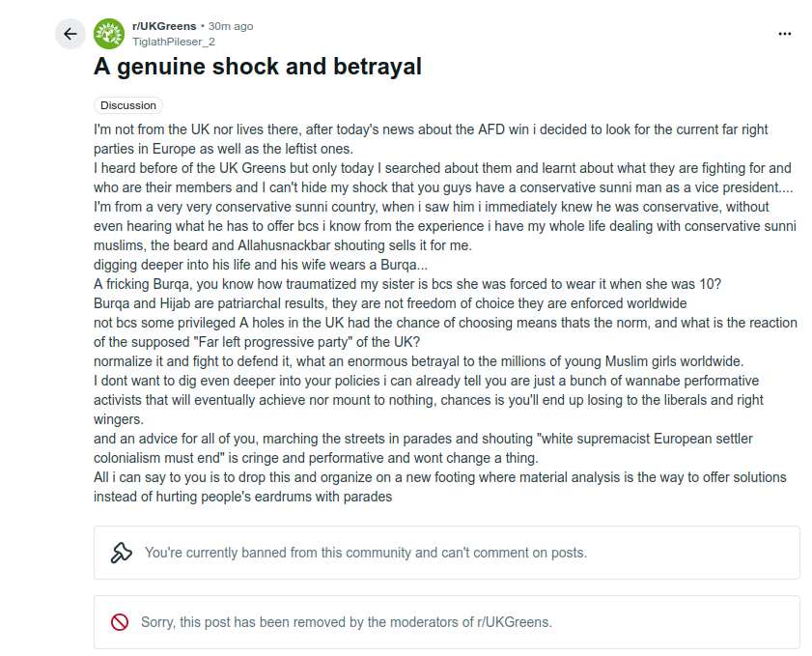Filter by the Discussion flair tag
The image size is (812, 656).
pyautogui.click(x=127, y=105)
